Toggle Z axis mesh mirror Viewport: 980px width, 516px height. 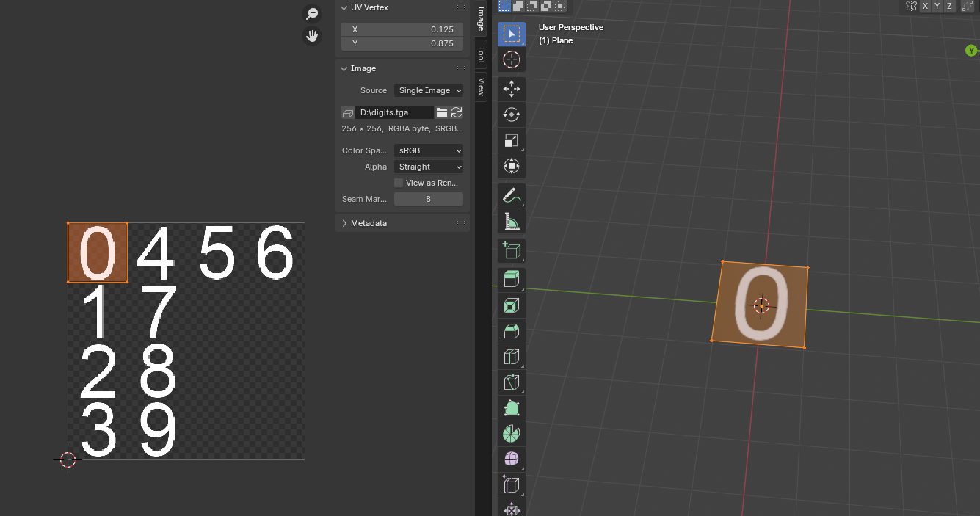(949, 6)
